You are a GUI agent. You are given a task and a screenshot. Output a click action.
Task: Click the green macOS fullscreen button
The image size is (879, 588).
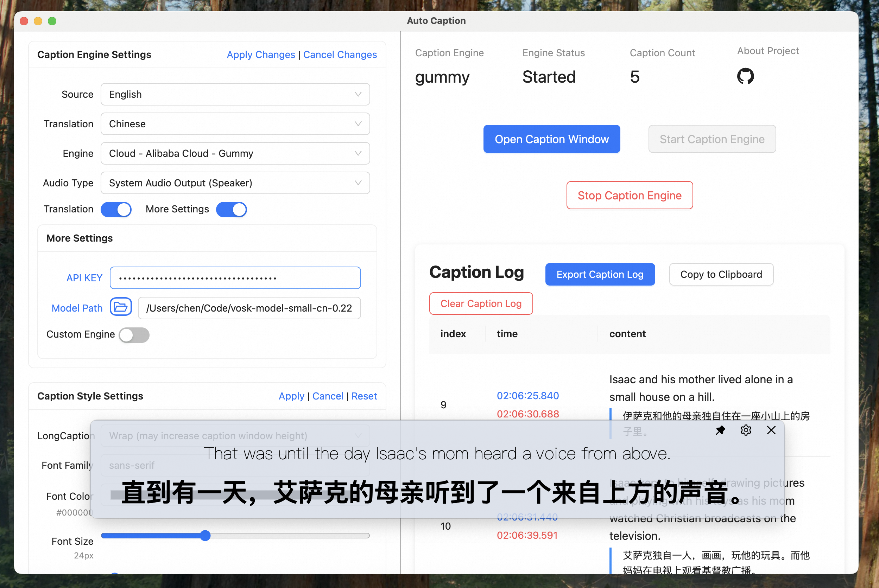tap(52, 21)
